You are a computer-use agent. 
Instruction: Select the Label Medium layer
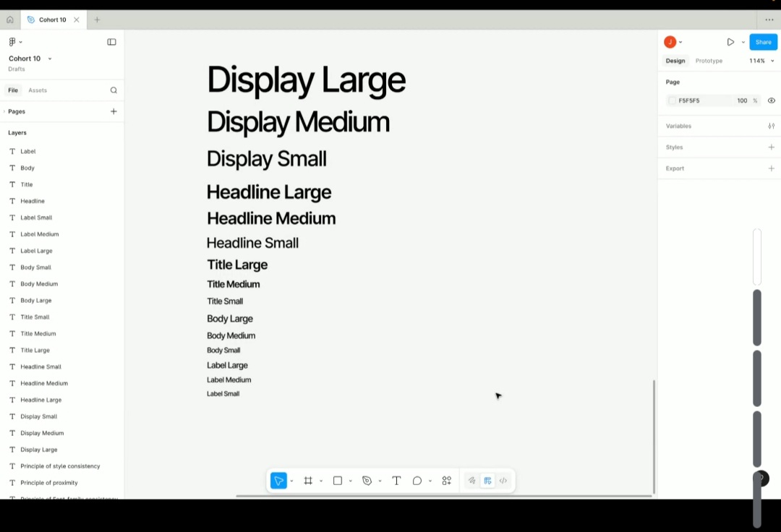(39, 234)
